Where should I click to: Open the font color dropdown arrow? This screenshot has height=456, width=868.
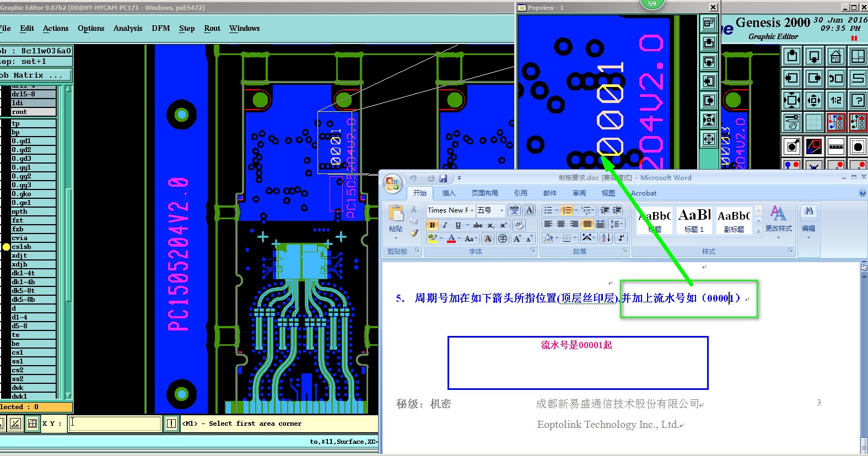pyautogui.click(x=459, y=238)
